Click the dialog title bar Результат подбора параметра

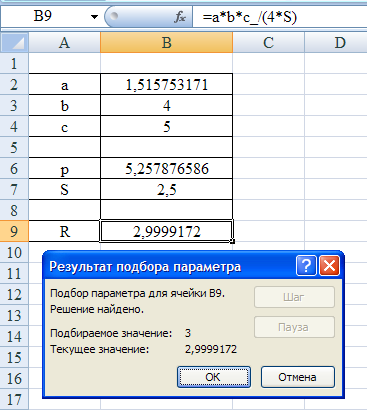(168, 266)
